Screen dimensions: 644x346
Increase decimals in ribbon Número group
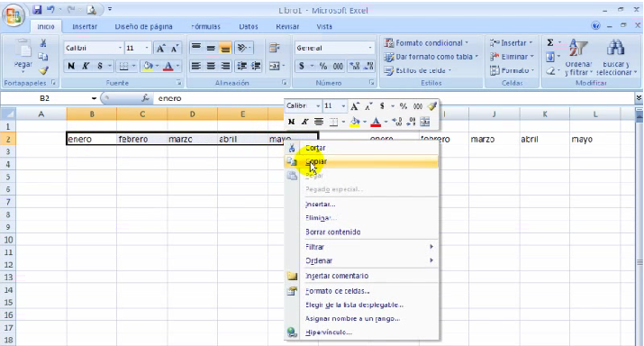point(354,66)
